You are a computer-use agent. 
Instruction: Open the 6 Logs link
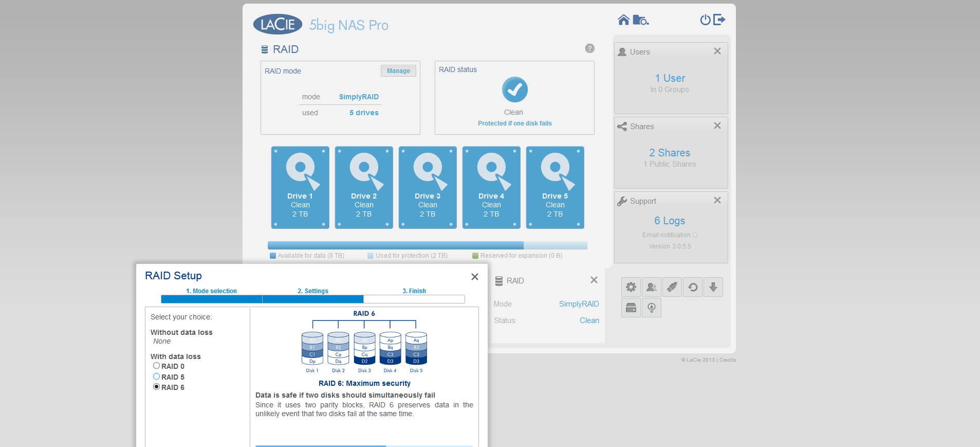pyautogui.click(x=670, y=221)
